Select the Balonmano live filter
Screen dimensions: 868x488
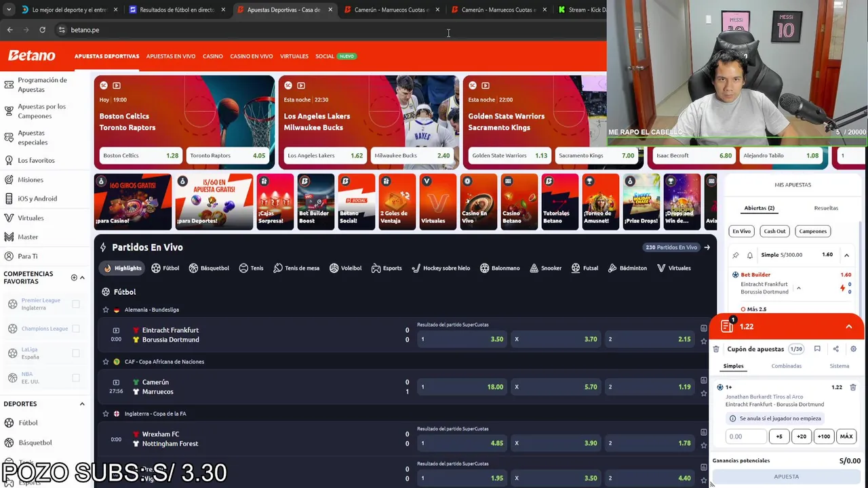[499, 268]
